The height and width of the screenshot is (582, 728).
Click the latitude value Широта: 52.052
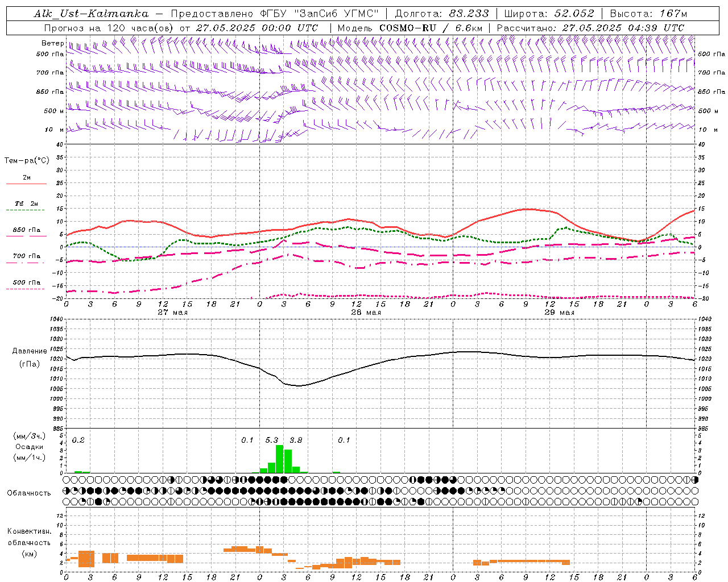(549, 14)
